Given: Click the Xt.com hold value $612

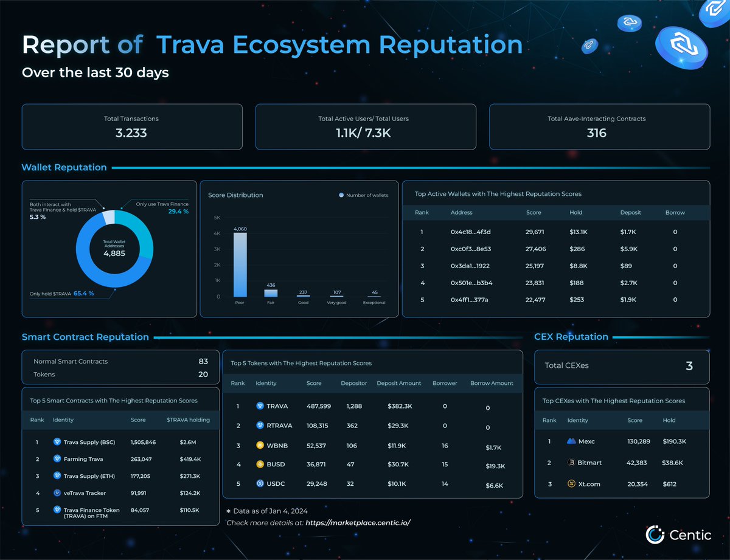Looking at the screenshot, I should (x=671, y=484).
